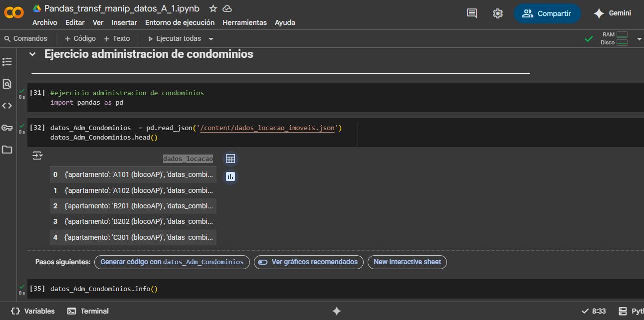Open the Entorno de ejecución menu
644x320 pixels.
(x=180, y=22)
